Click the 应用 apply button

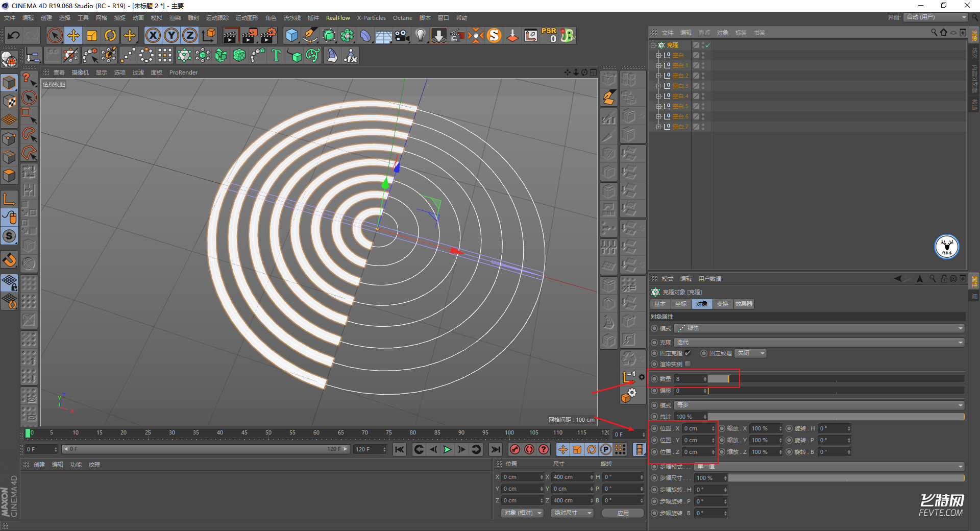[x=623, y=513]
